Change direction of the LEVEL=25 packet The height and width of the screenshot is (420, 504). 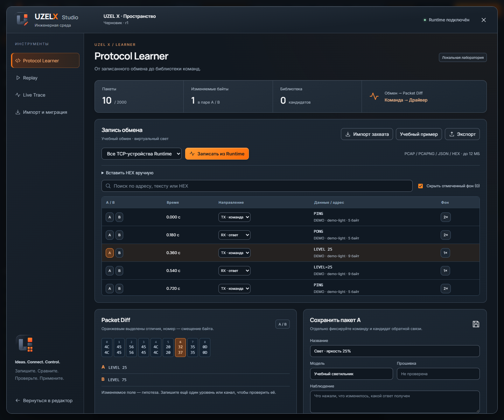pyautogui.click(x=234, y=271)
